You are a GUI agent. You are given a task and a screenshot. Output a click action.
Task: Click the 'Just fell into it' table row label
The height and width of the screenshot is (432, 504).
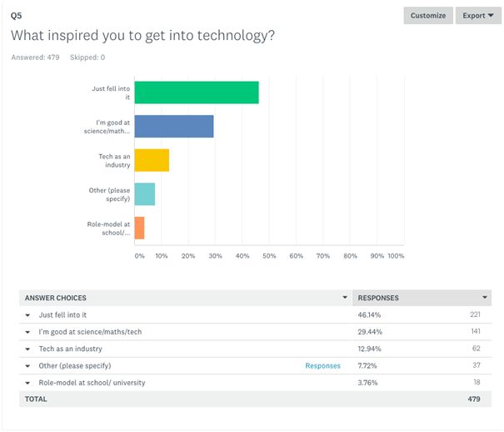click(62, 315)
